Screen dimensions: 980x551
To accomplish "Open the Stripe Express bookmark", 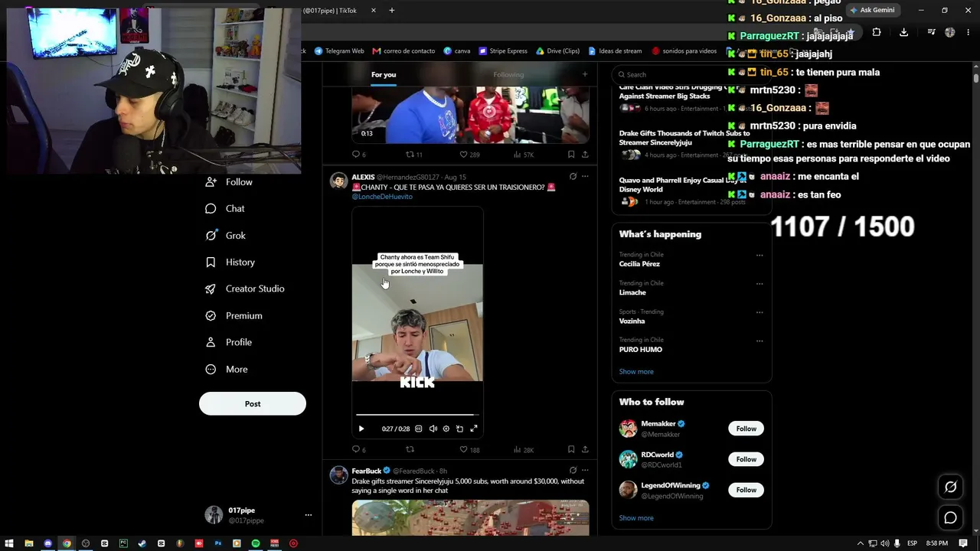I will point(503,51).
